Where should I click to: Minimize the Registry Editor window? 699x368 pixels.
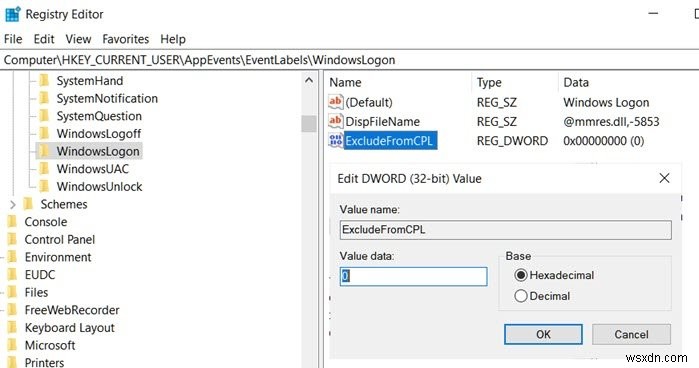pos(653,14)
